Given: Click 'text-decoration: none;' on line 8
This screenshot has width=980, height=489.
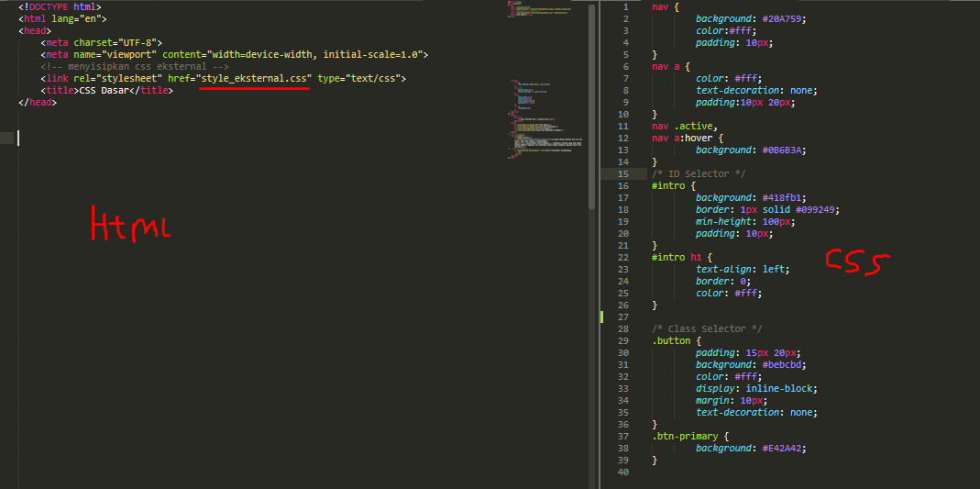Looking at the screenshot, I should [x=756, y=90].
